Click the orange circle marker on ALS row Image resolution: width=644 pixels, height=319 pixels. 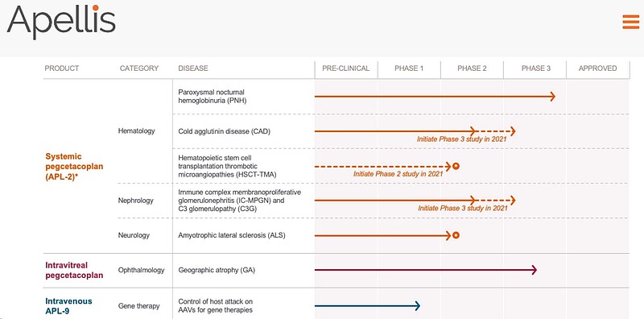point(456,235)
